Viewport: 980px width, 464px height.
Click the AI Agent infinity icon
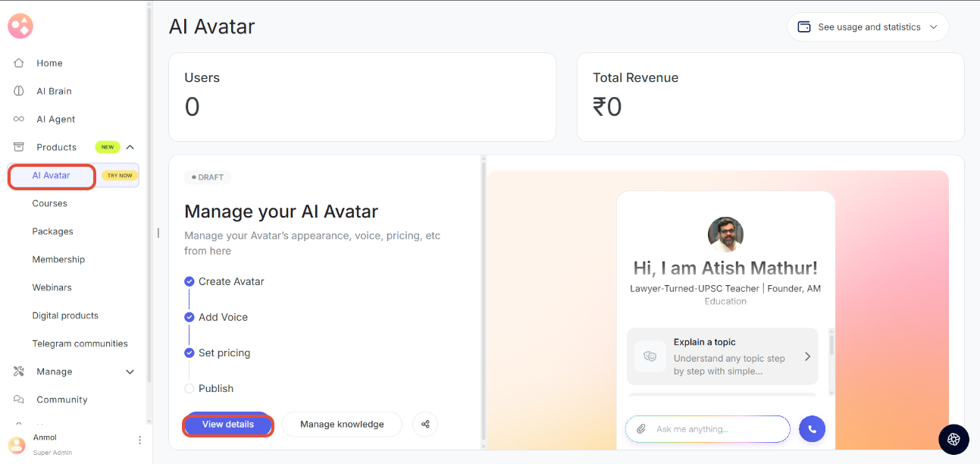click(x=19, y=119)
